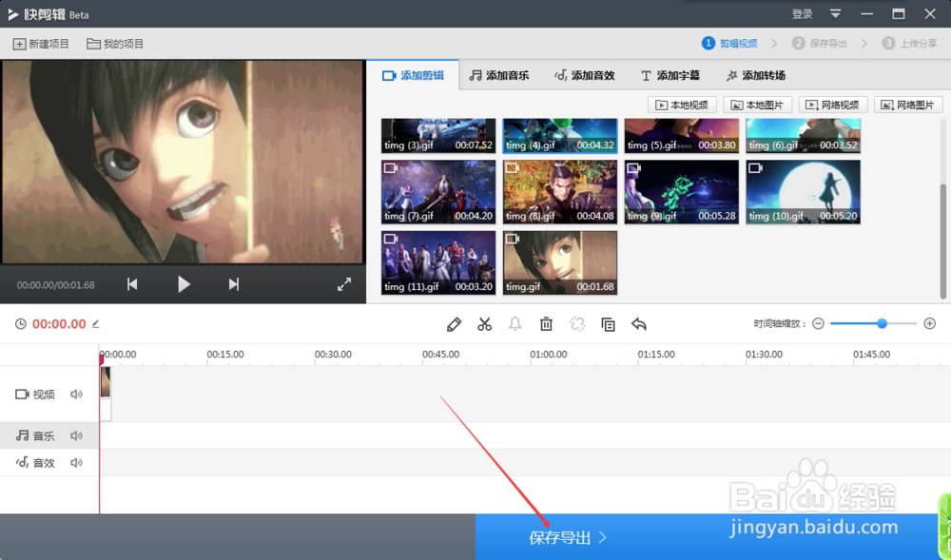The height and width of the screenshot is (560, 951).
Task: Click the playhead marker at 00:00.00
Action: 102,359
